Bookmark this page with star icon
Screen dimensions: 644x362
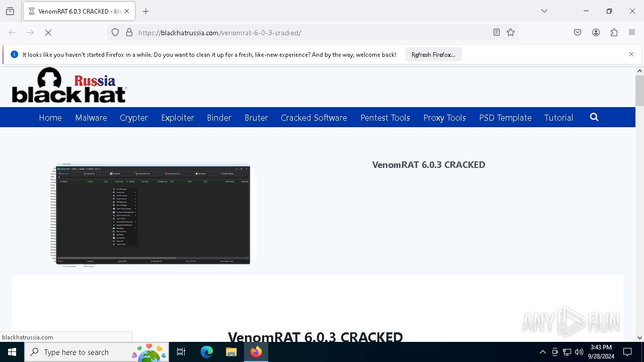click(511, 33)
